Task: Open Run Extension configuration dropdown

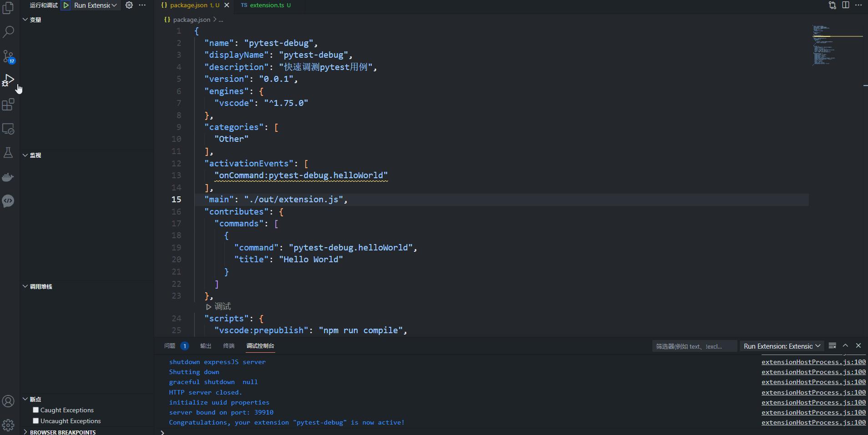Action: [96, 5]
